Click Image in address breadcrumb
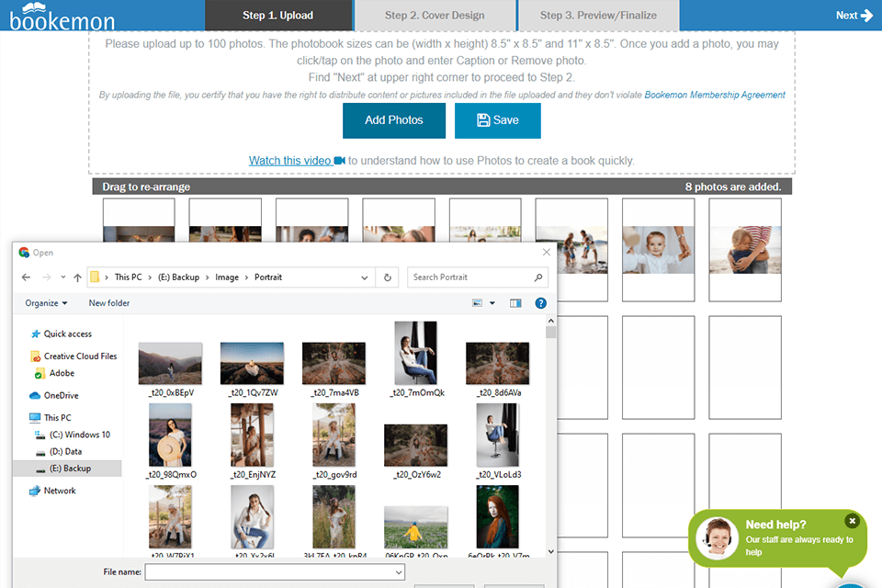The height and width of the screenshot is (588, 882). (x=227, y=277)
